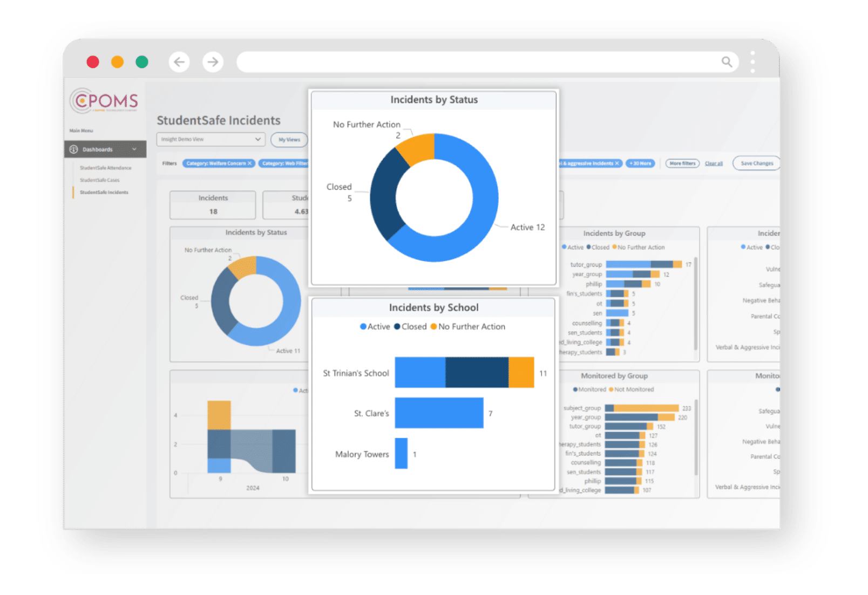The height and width of the screenshot is (595, 868).
Task: Remove the aggressive incidents filter chip
Action: point(617,163)
